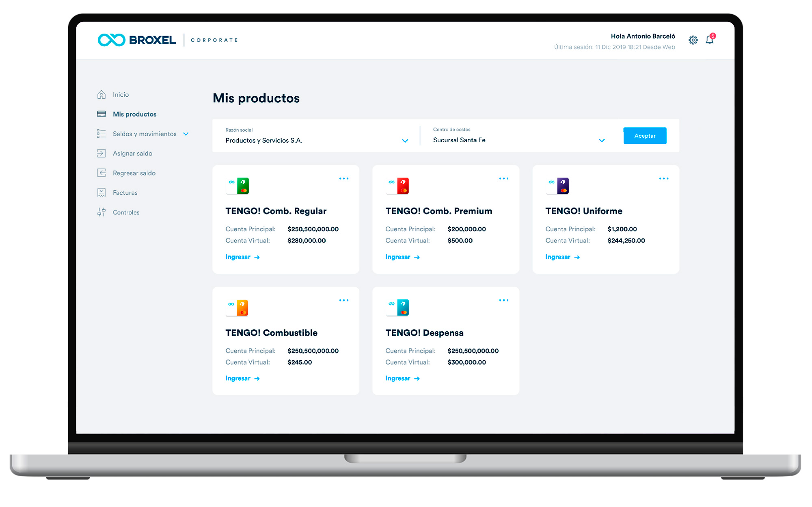The height and width of the screenshot is (507, 812).
Task: Open more options for TENGO! Comb. Premium
Action: click(504, 179)
